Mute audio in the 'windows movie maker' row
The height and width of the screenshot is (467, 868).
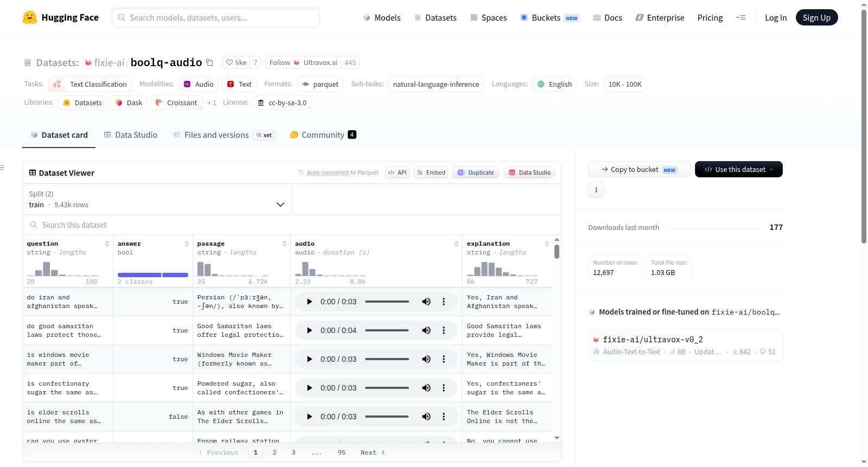(x=426, y=359)
